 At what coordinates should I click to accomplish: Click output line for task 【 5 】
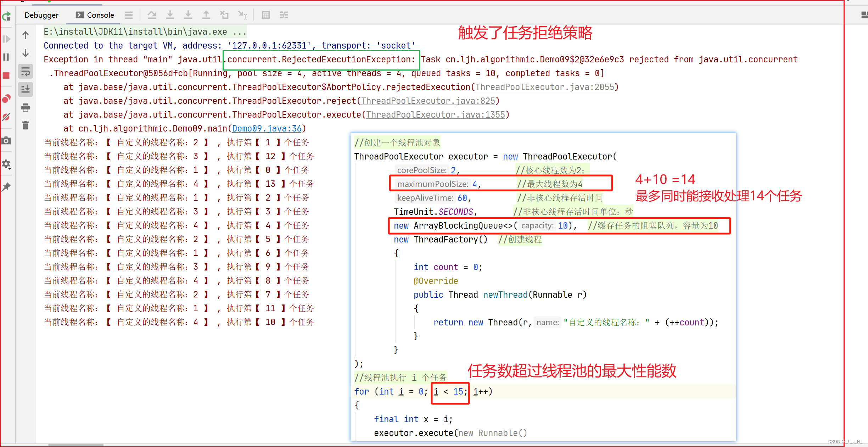pyautogui.click(x=176, y=239)
